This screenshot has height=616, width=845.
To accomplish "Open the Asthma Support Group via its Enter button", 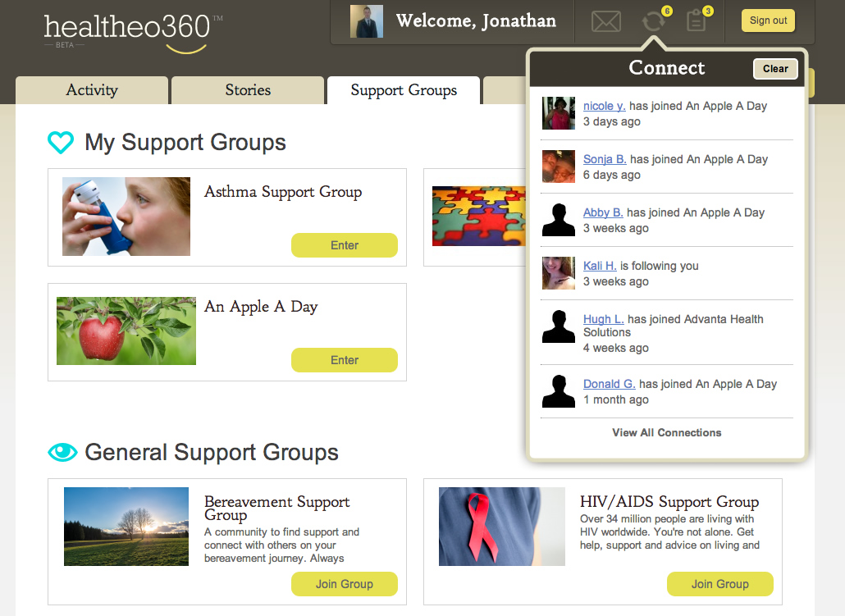I will click(x=345, y=245).
